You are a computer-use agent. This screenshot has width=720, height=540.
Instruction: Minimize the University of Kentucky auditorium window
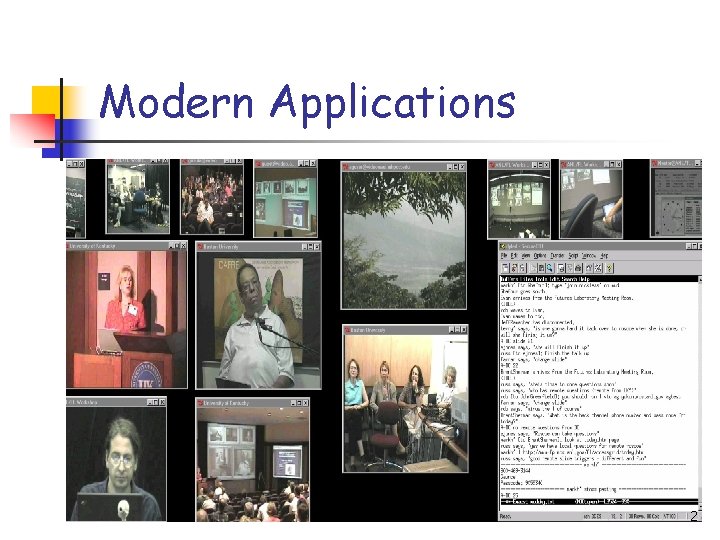293,403
